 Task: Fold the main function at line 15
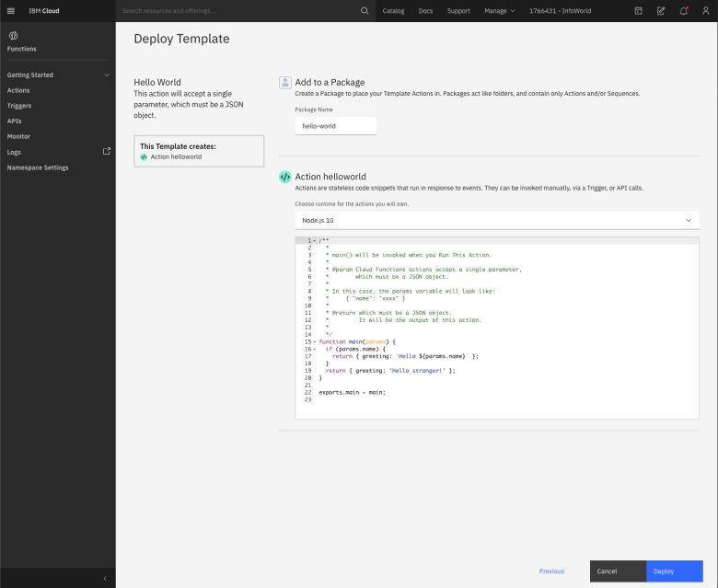coord(315,341)
